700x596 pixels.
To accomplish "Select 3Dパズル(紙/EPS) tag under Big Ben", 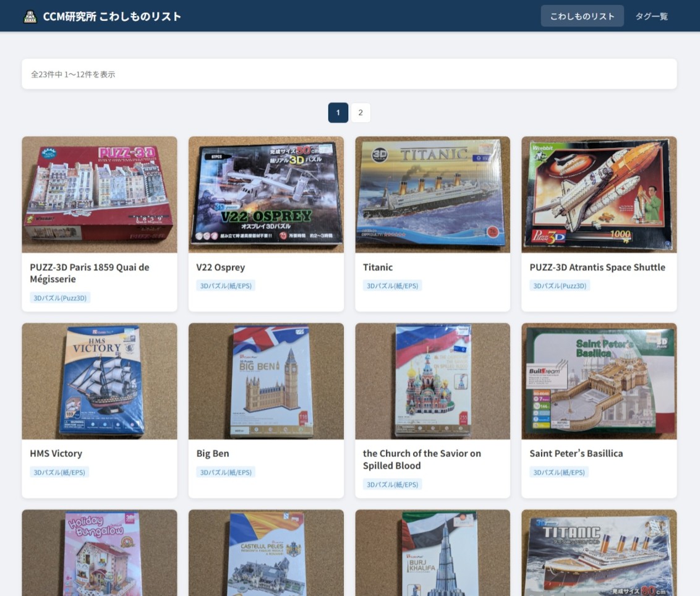I will coord(226,472).
